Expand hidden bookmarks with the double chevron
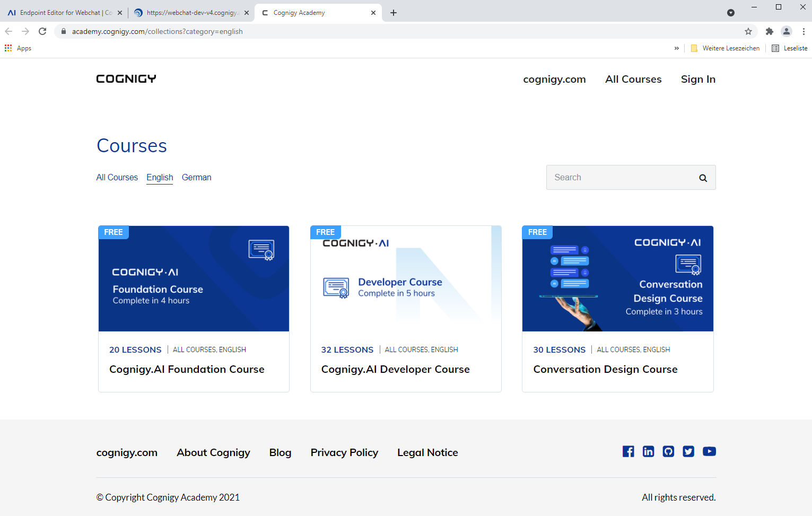The height and width of the screenshot is (516, 812). 677,48
